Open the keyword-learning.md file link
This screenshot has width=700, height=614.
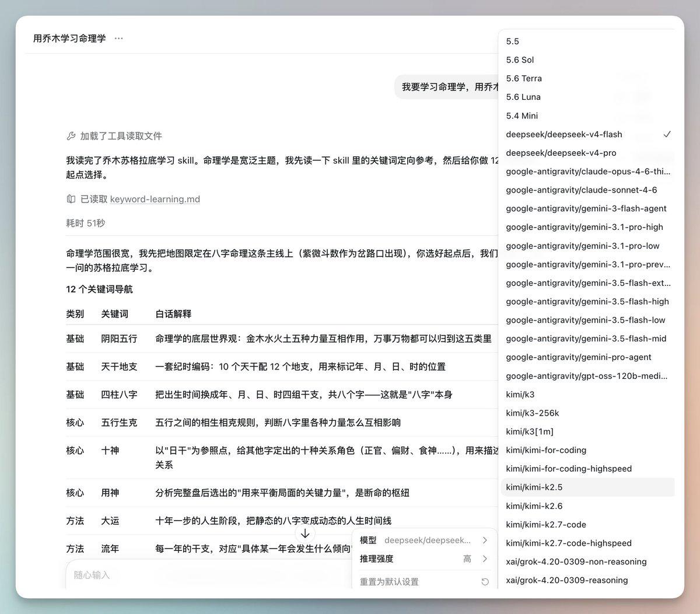[x=155, y=199]
